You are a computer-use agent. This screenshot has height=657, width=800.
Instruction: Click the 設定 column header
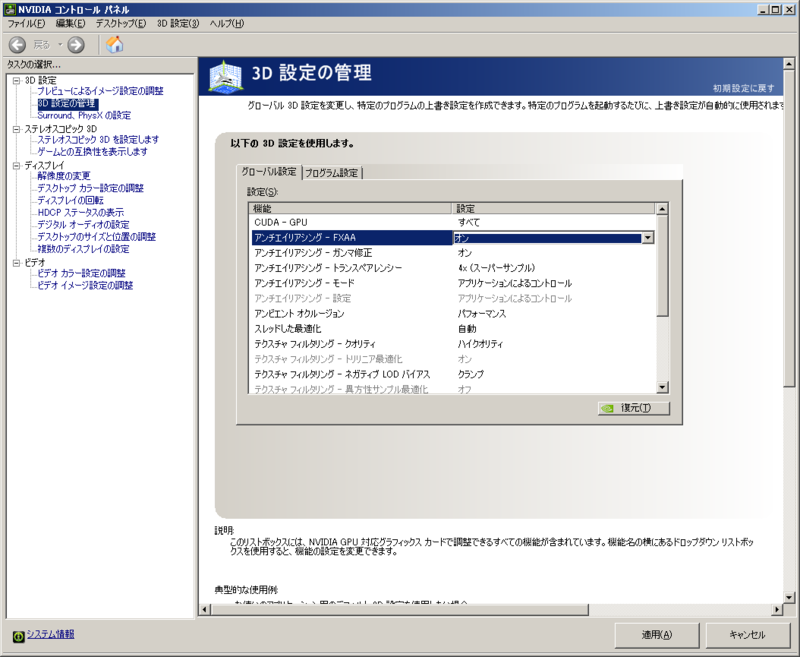(553, 209)
